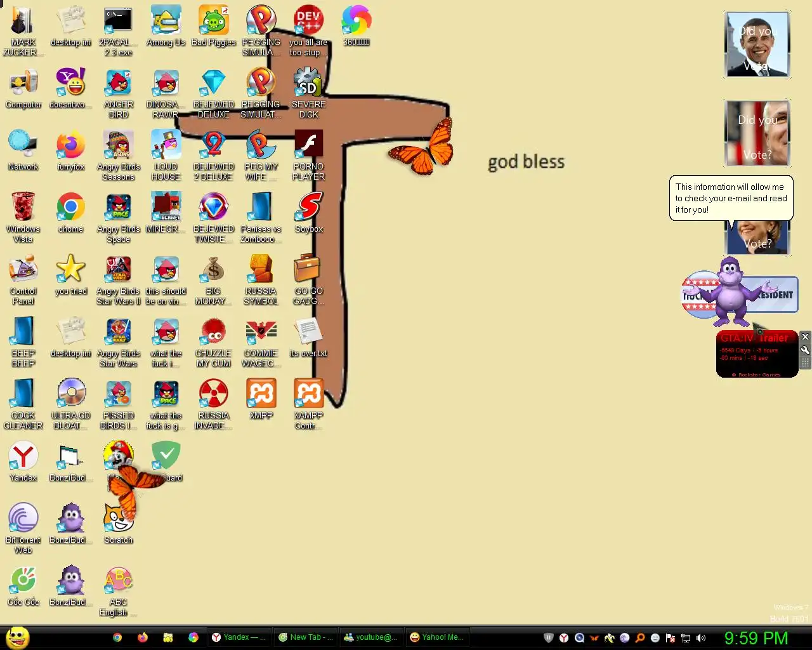Image resolution: width=812 pixels, height=650 pixels.
Task: Open GTA:IV Trailer gadget wrench options
Action: tap(805, 350)
